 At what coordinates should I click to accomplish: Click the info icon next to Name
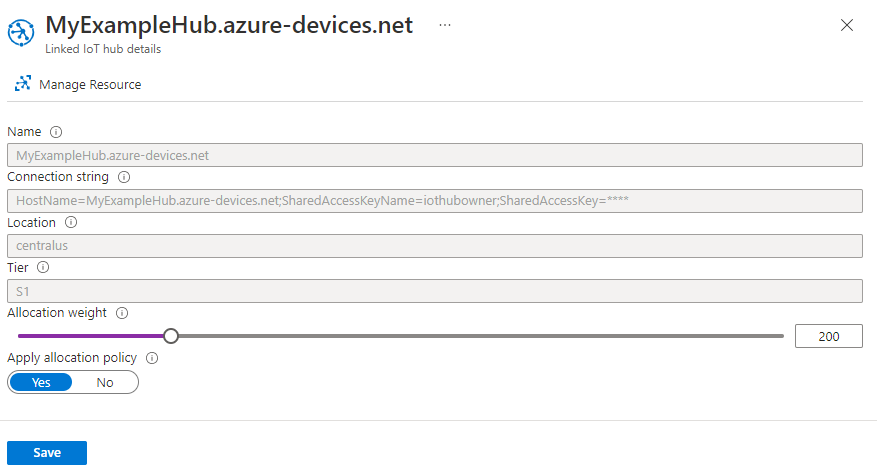pyautogui.click(x=56, y=131)
